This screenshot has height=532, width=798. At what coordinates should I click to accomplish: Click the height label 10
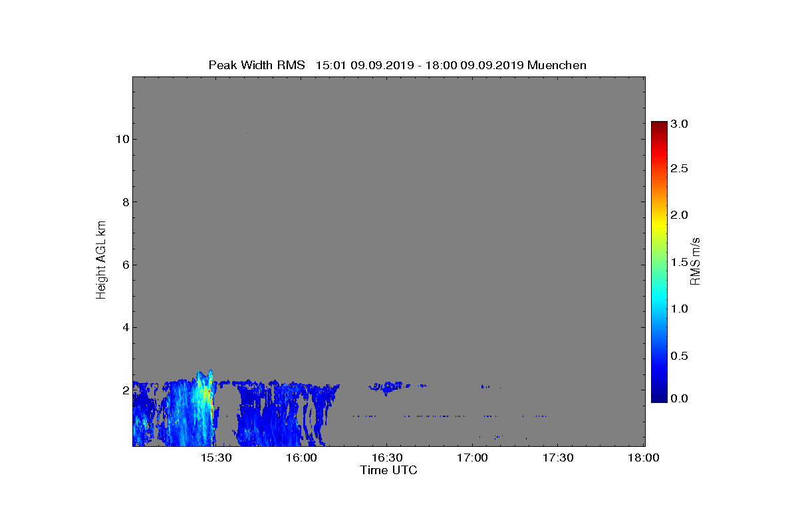[x=121, y=139]
